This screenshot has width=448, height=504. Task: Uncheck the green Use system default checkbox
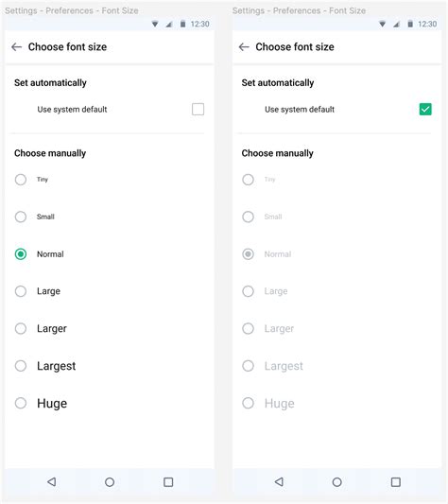425,109
